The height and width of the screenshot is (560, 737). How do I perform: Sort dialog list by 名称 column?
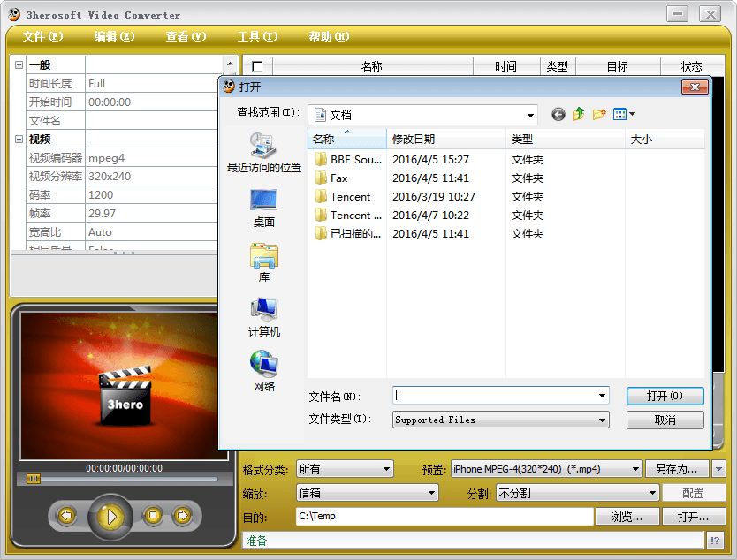point(347,139)
